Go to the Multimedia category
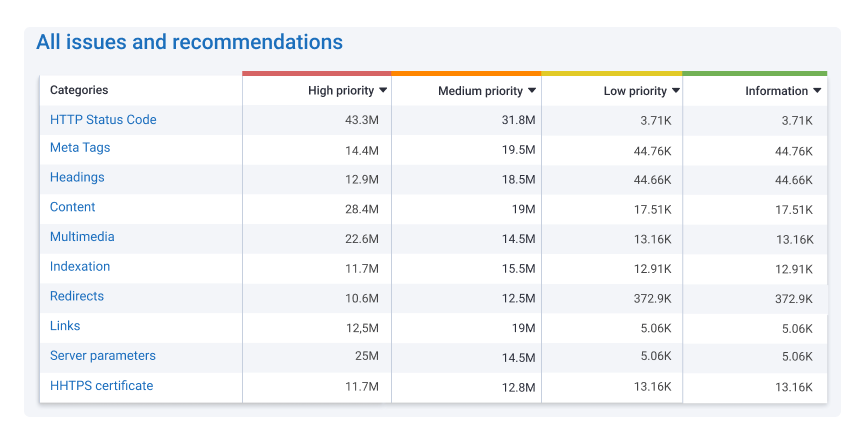Screen dimensions: 868x439 coord(82,237)
